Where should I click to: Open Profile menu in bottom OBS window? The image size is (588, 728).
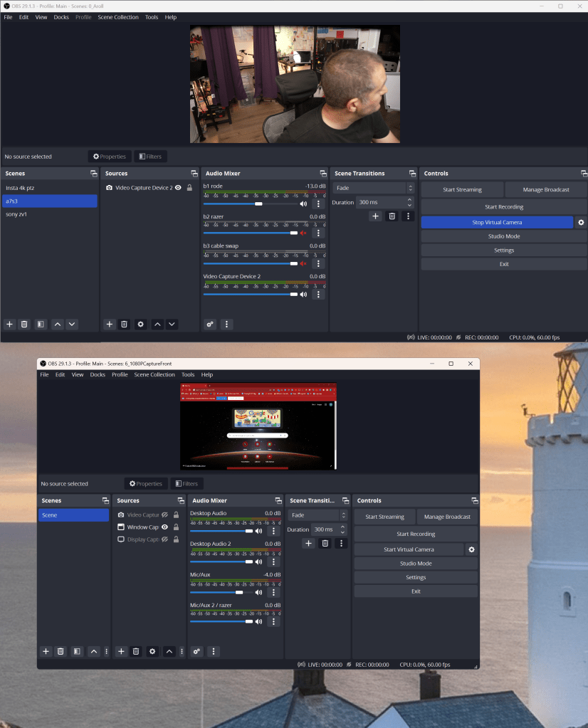[x=120, y=375]
